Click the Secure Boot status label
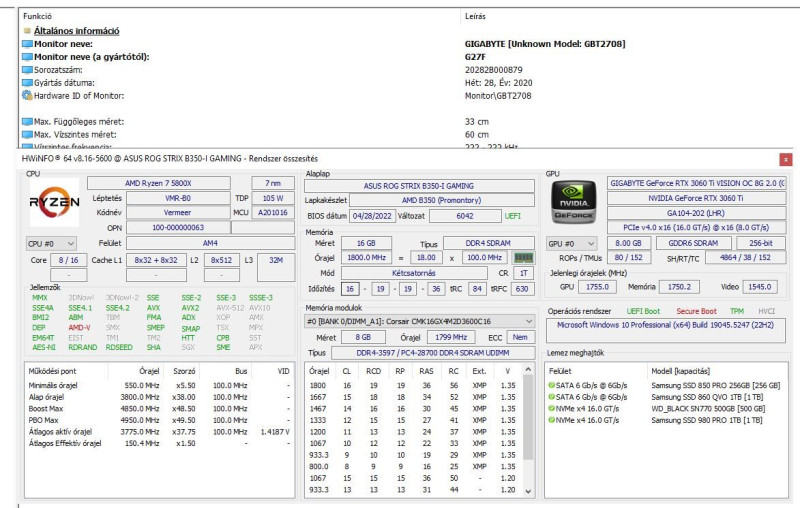Viewport: 800px width, 508px height. tap(696, 311)
